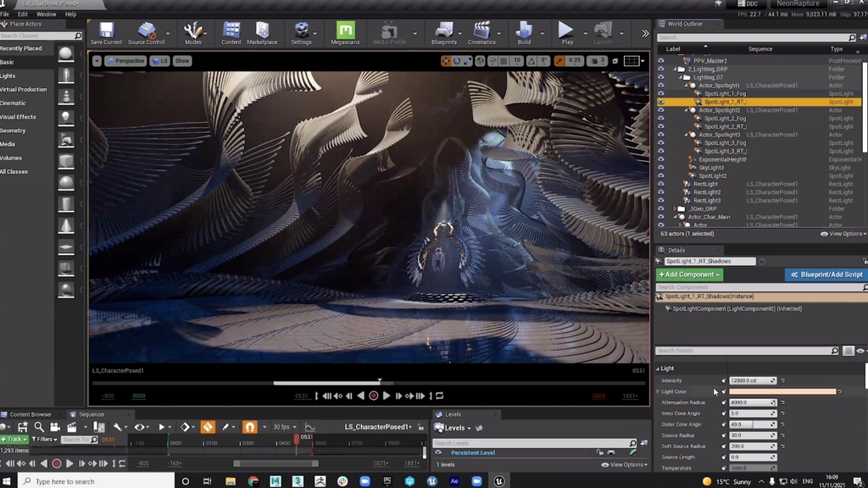Open the Modes toolbar icon

[x=192, y=33]
